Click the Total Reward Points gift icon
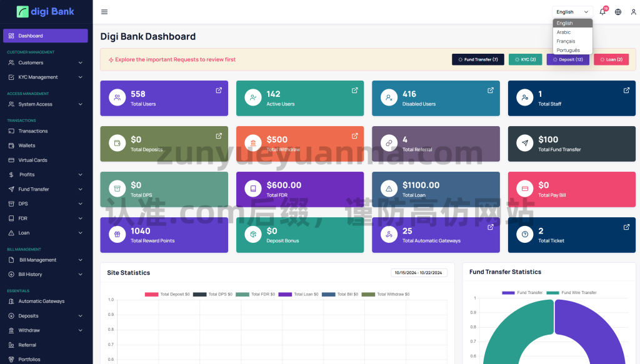Viewport: 640px width, 364px height. tap(117, 234)
